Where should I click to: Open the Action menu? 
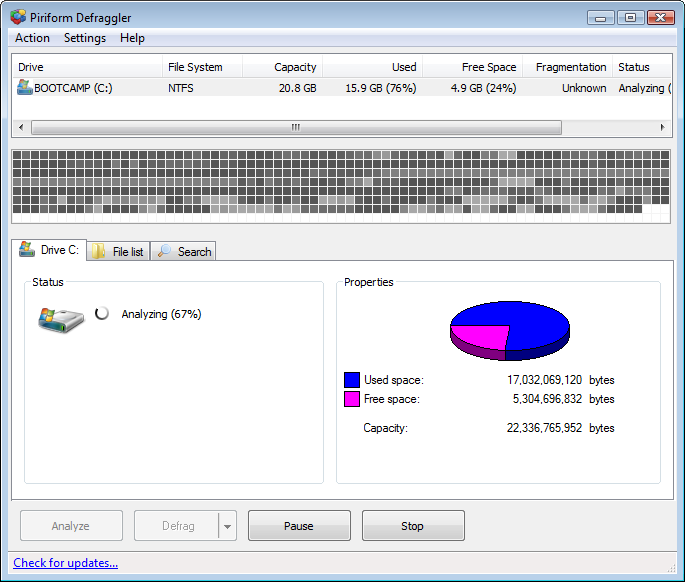point(32,38)
